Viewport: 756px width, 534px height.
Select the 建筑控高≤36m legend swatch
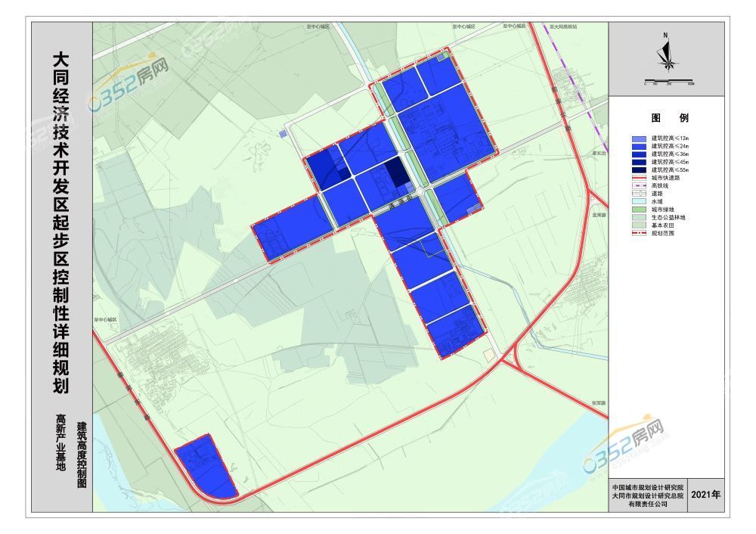pos(639,154)
